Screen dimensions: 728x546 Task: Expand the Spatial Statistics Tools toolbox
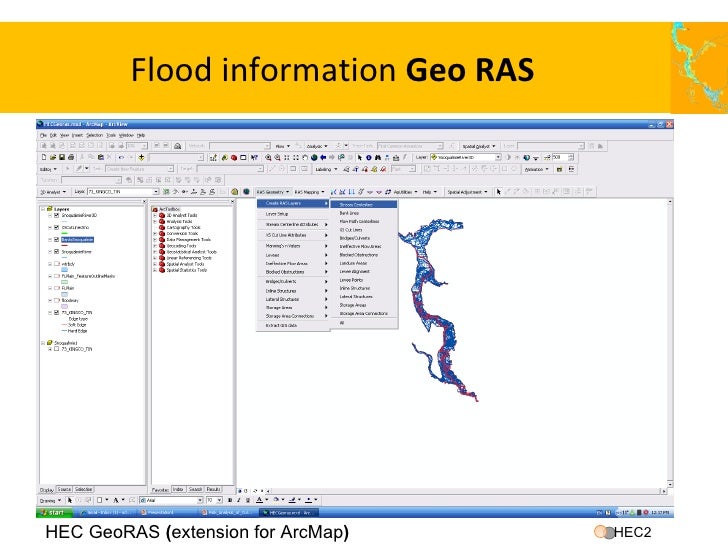155,270
